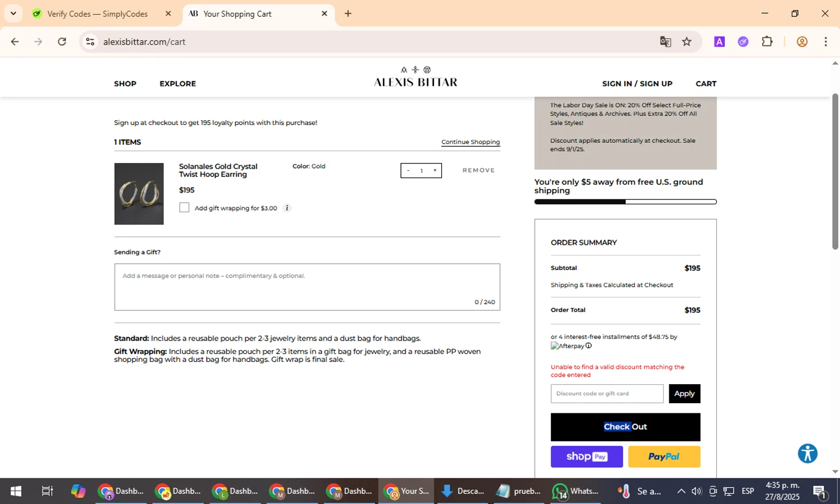Click the Alexis Bittar logo
The image size is (840, 504).
pyautogui.click(x=416, y=77)
